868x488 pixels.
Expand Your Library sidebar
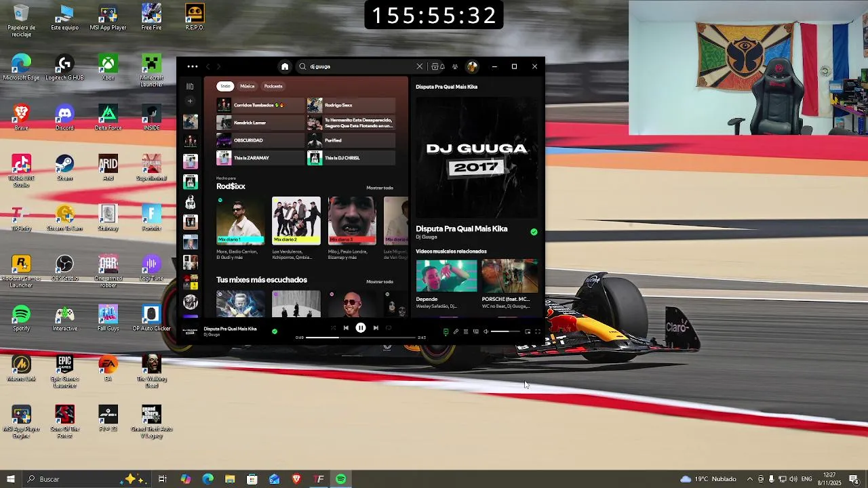[x=190, y=86]
